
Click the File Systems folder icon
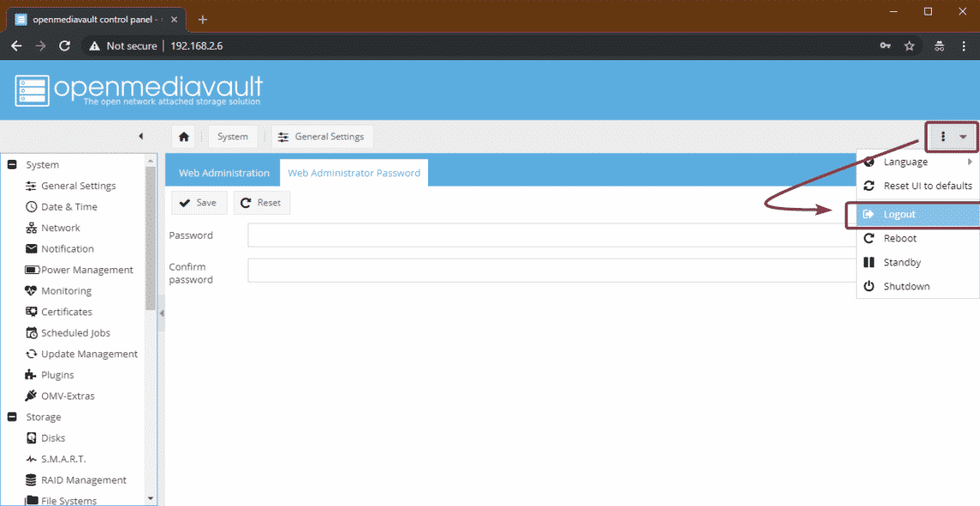click(31, 500)
